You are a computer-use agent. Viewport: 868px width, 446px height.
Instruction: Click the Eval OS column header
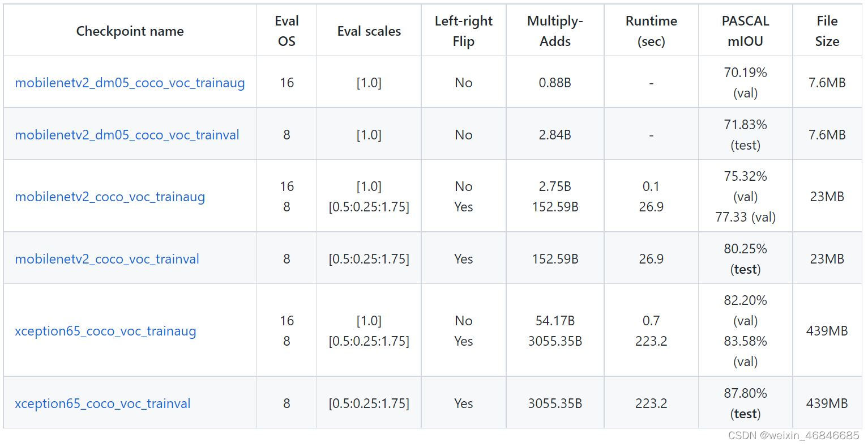pos(287,31)
